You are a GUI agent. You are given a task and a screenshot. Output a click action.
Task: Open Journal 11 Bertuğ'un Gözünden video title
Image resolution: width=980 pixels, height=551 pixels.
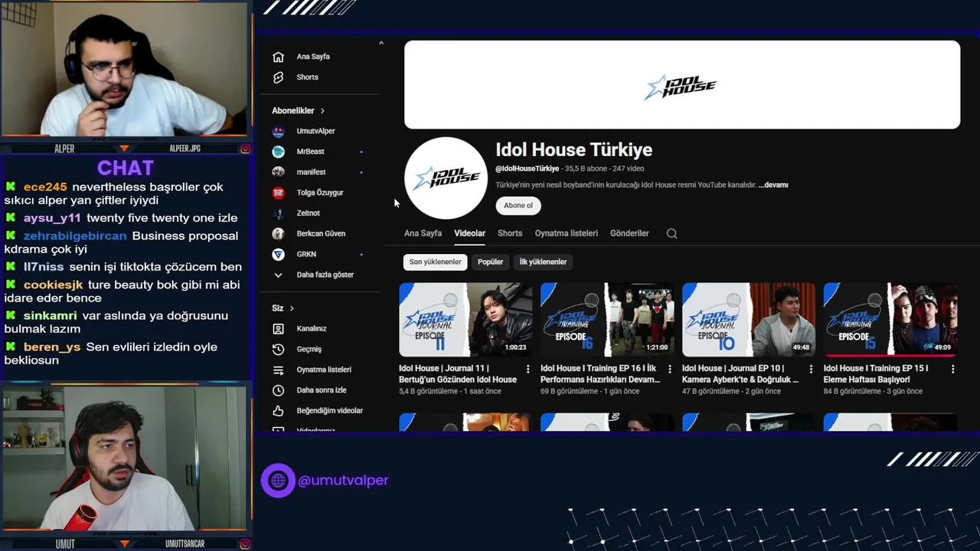(458, 373)
